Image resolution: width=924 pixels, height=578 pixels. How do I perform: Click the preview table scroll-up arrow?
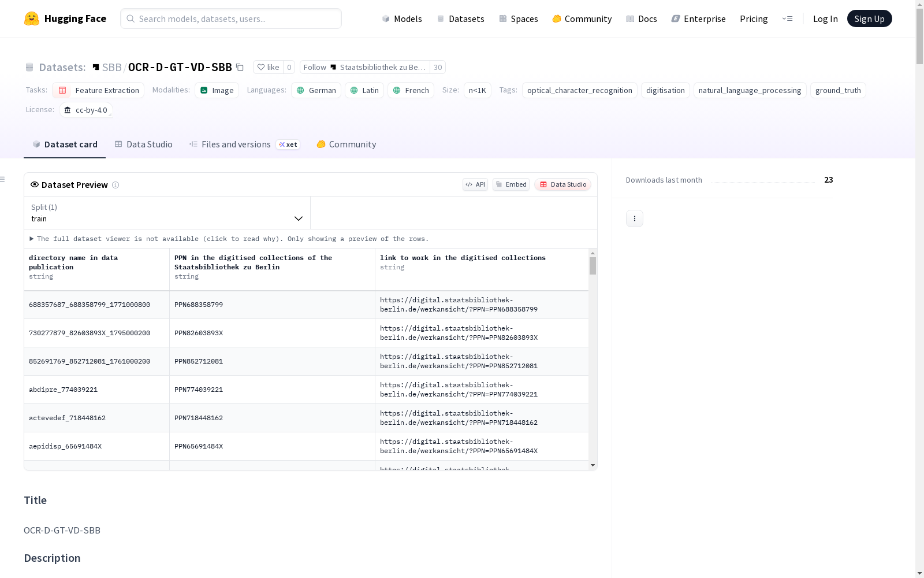(593, 253)
